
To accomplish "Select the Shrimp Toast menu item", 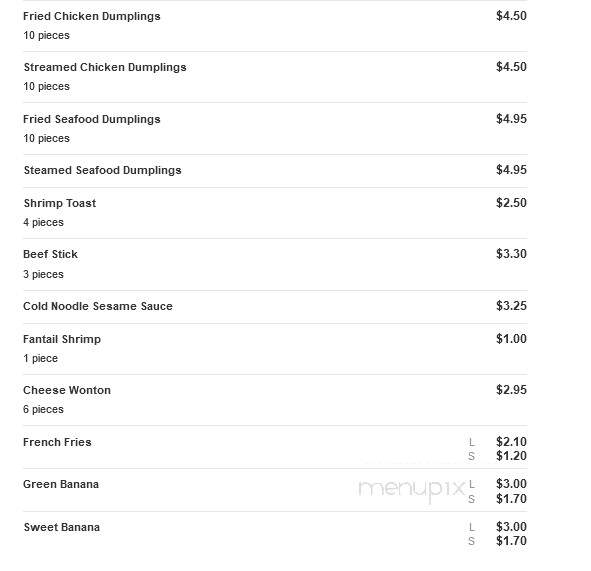I will click(x=60, y=203).
